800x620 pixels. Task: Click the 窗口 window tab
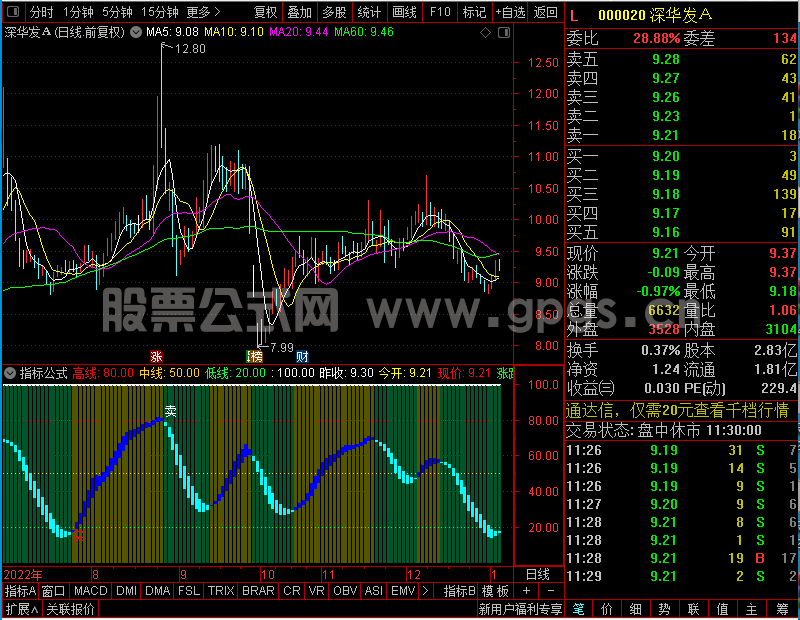click(x=54, y=591)
